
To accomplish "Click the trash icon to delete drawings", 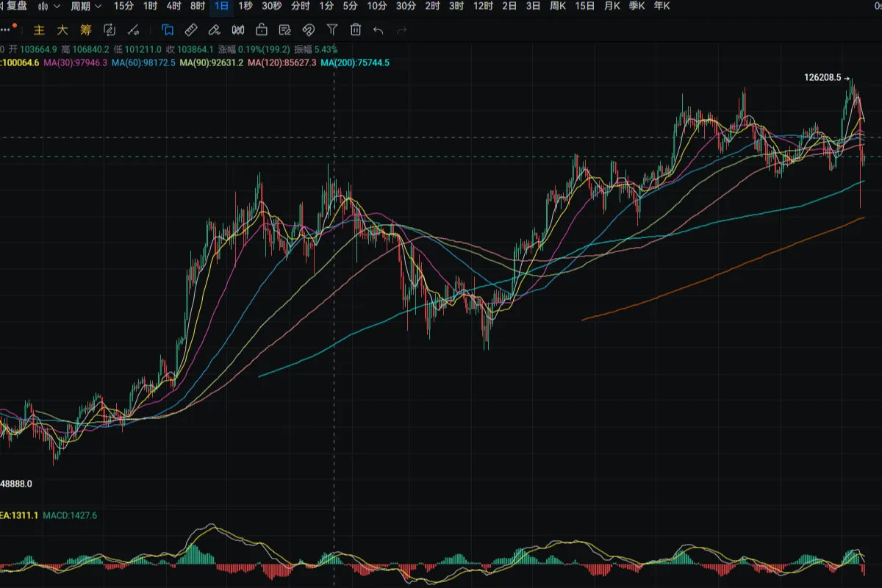I will pos(356,30).
